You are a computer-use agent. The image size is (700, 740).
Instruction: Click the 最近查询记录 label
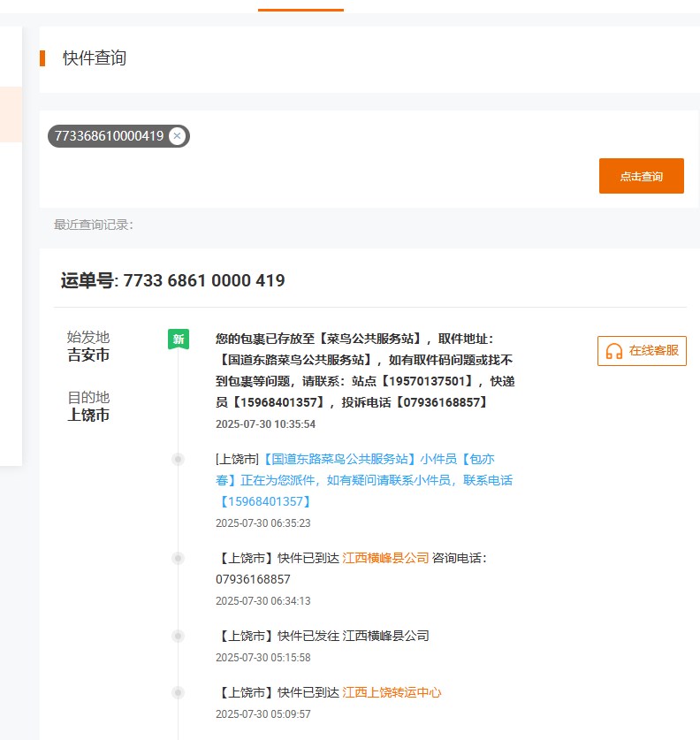94,225
